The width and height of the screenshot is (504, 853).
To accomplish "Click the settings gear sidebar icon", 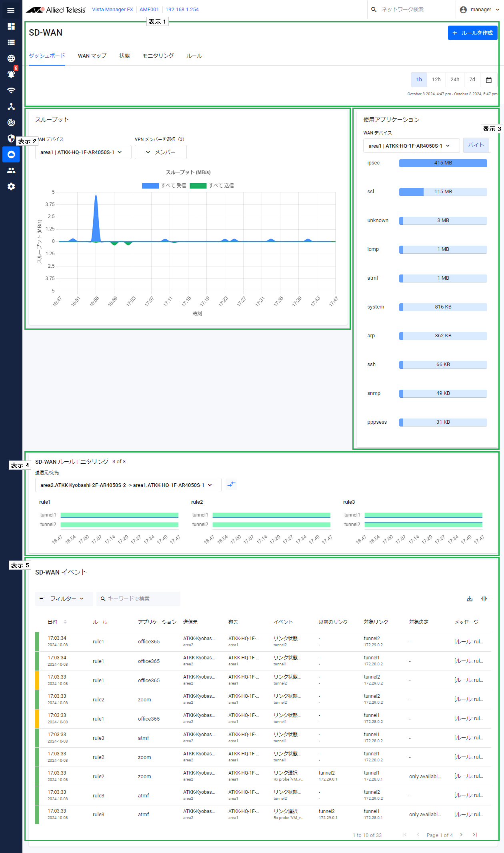I will (11, 186).
